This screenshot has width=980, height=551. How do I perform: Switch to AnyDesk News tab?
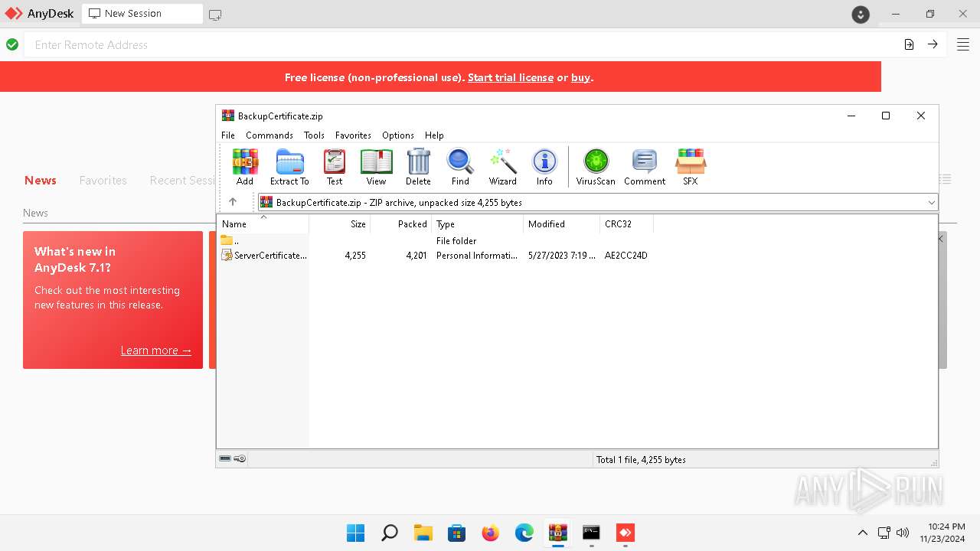(41, 181)
